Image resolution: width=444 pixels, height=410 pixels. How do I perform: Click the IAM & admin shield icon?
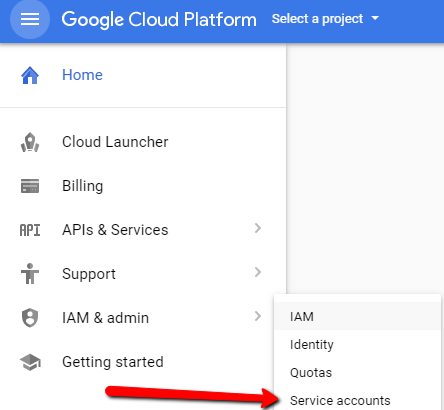[30, 318]
